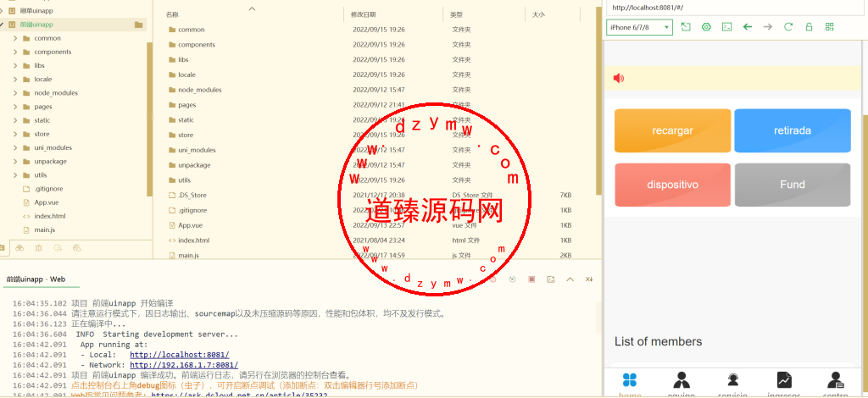This screenshot has width=868, height=398.
Task: Focus the localhost:8081 address bar
Action: tap(735, 8)
